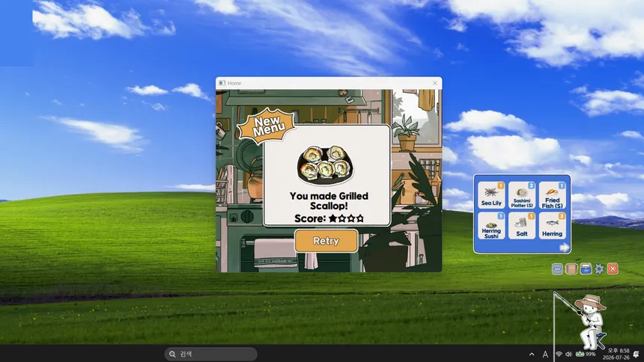Select the Salt inventory item

(522, 226)
